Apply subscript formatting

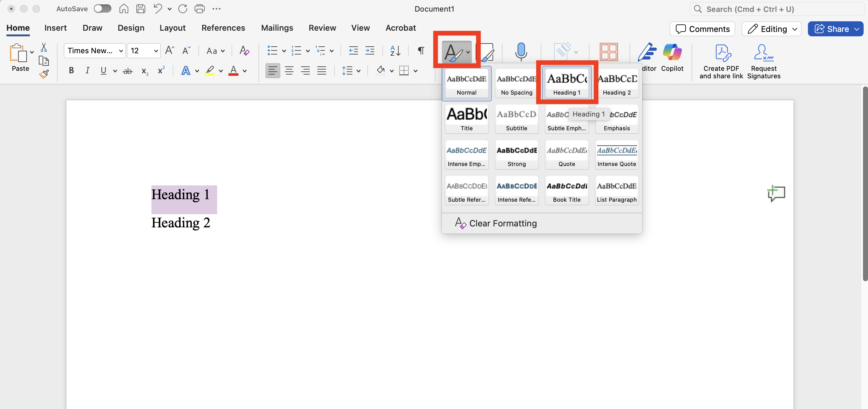click(x=145, y=71)
